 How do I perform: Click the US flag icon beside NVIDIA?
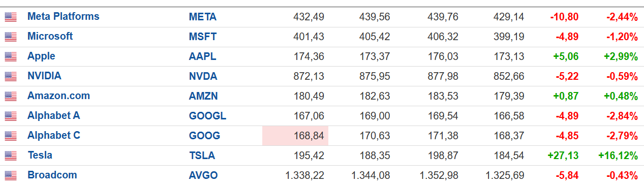tap(11, 76)
